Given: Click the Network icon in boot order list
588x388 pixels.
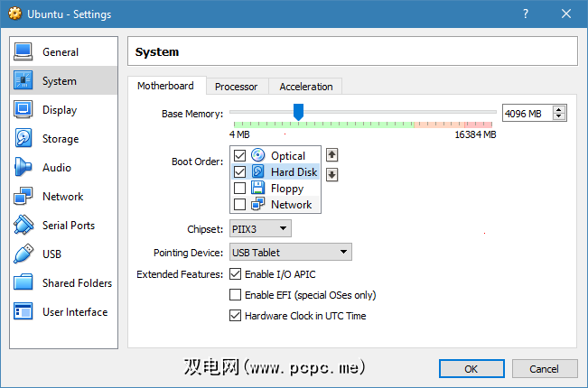Looking at the screenshot, I should coord(257,204).
